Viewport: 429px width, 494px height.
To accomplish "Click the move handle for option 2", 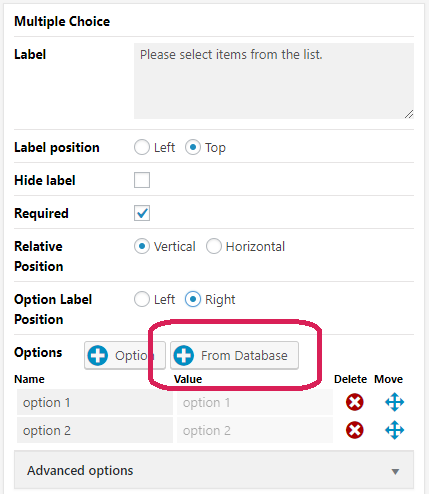I will point(394,430).
